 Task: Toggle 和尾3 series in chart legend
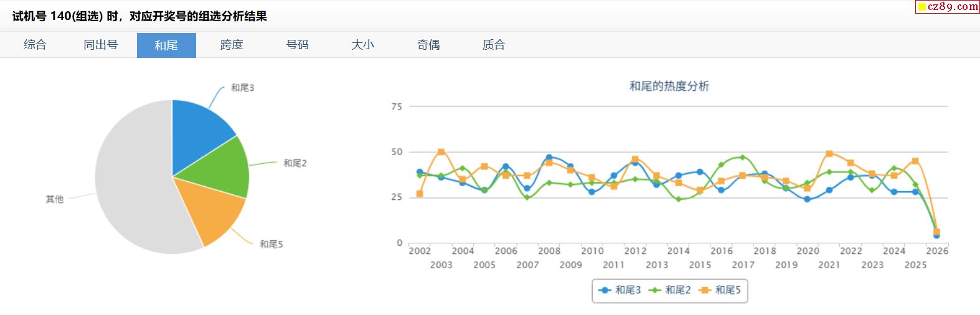(620, 290)
